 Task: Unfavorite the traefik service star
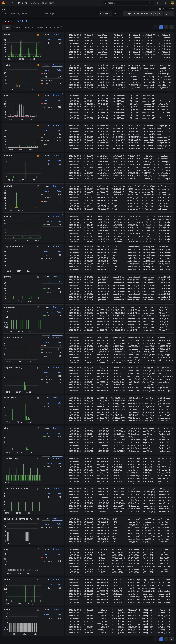pos(38,35)
